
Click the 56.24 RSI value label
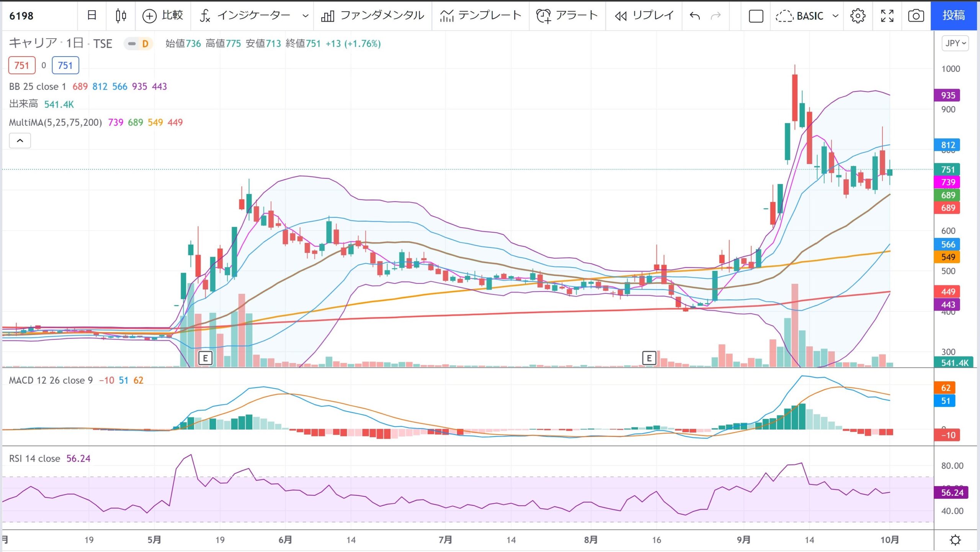pyautogui.click(x=952, y=493)
